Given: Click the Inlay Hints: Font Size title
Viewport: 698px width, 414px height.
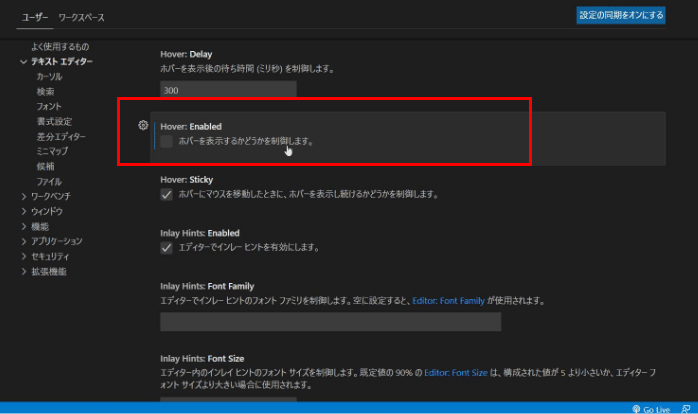Looking at the screenshot, I should tap(202, 359).
